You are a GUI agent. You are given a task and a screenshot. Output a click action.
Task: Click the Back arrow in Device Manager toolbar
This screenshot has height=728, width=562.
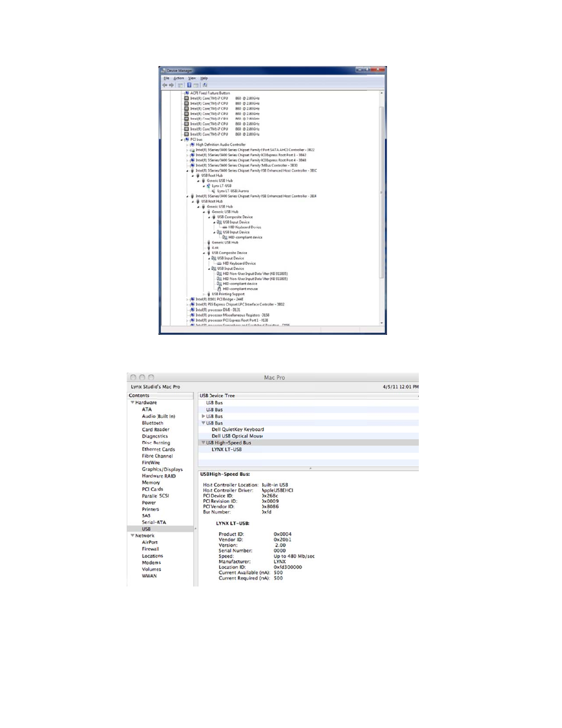[164, 85]
